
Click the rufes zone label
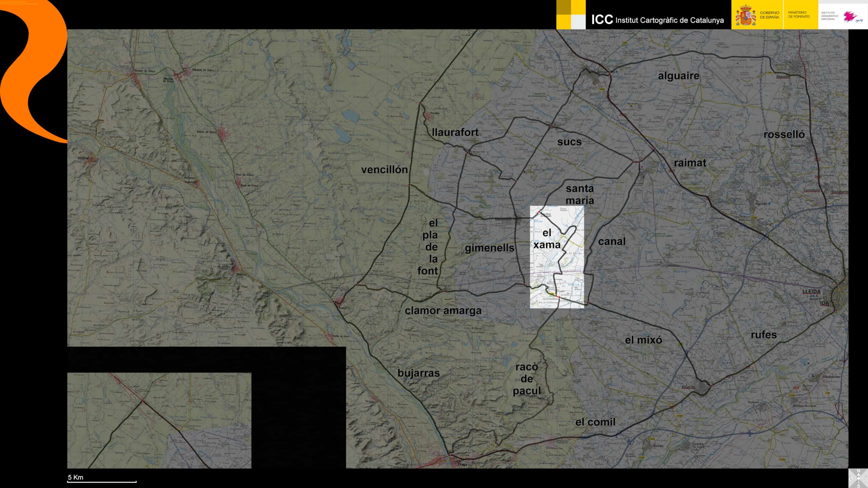pyautogui.click(x=764, y=335)
